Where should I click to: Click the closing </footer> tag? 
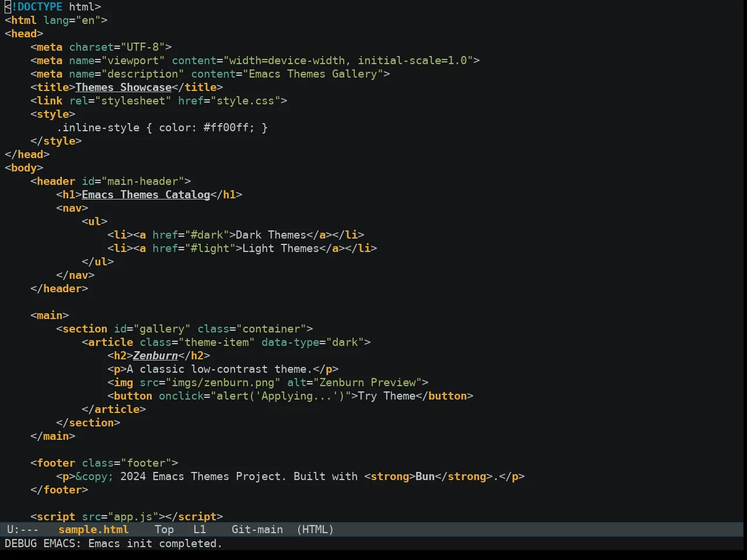click(59, 490)
